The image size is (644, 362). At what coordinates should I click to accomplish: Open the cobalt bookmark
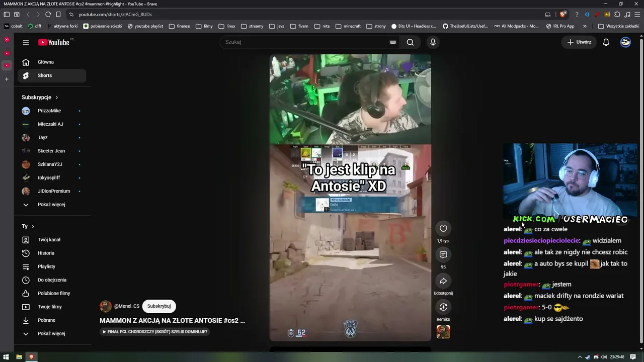coord(13,26)
